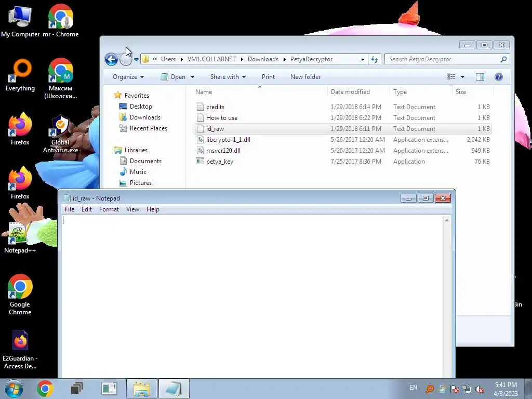Select VM1.COLLABNET breadcrumb segment

211,59
